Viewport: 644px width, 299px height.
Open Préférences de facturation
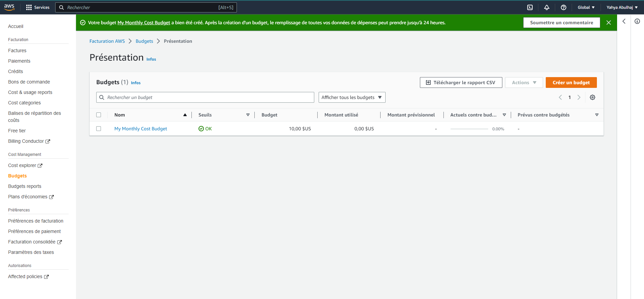coord(36,221)
